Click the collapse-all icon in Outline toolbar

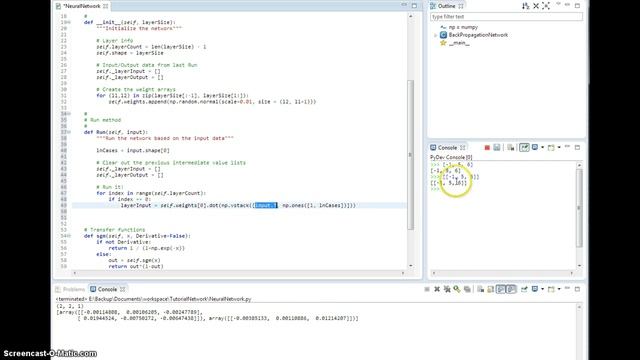click(546, 6)
